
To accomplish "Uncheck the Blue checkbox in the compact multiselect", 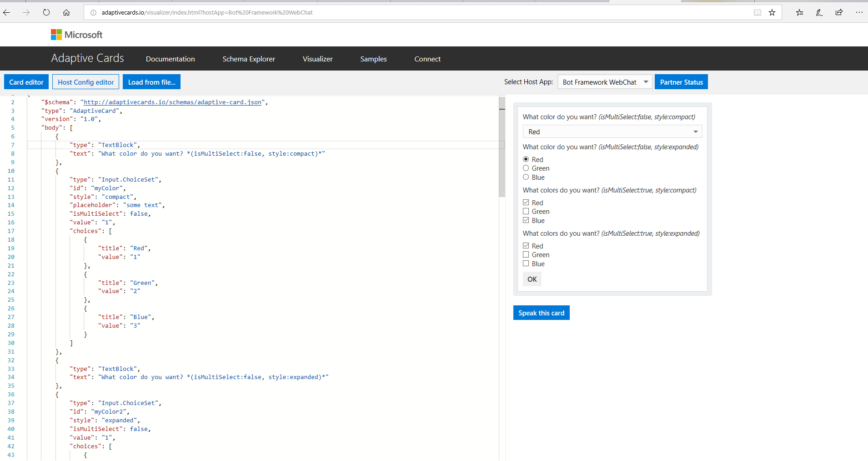I will click(526, 220).
